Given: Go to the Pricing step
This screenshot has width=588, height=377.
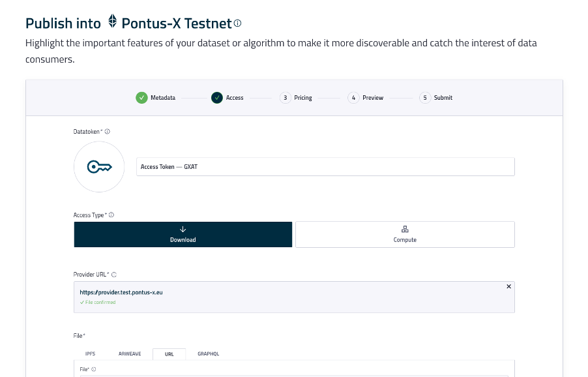Looking at the screenshot, I should 296,98.
